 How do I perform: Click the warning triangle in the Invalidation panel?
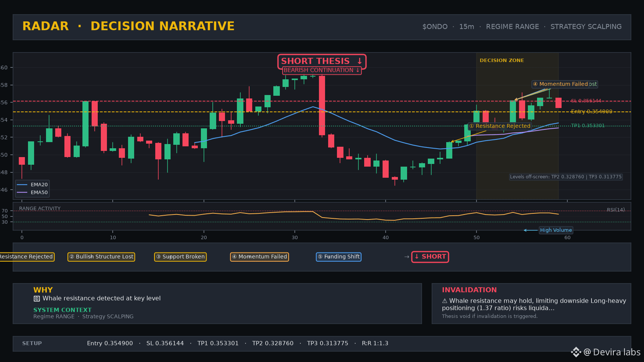click(x=445, y=301)
